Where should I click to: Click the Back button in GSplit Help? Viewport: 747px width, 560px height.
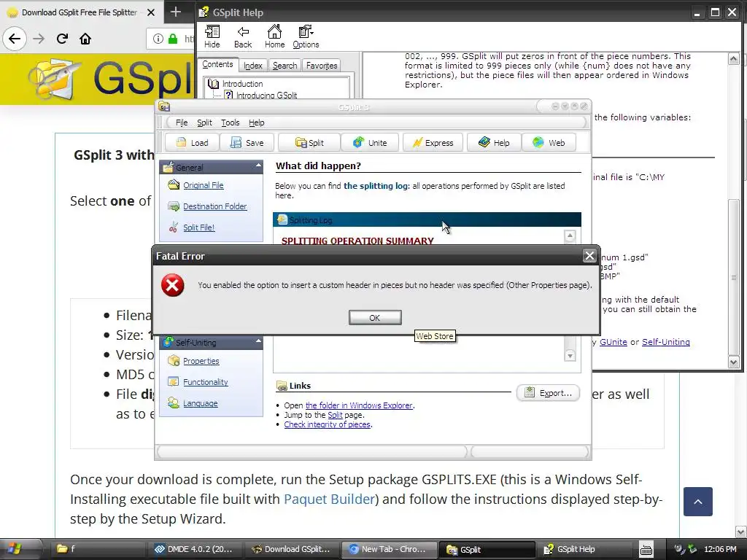[x=243, y=36]
